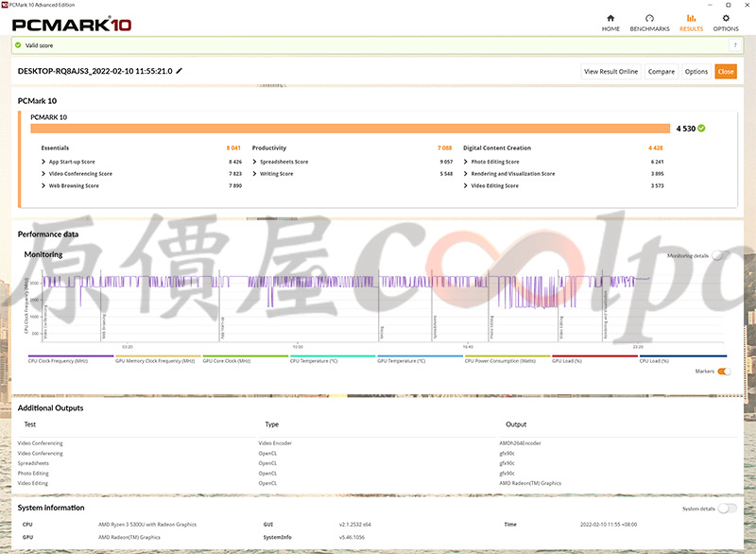Go to the Home page icon
The height and width of the screenshot is (554, 756).
click(x=610, y=18)
